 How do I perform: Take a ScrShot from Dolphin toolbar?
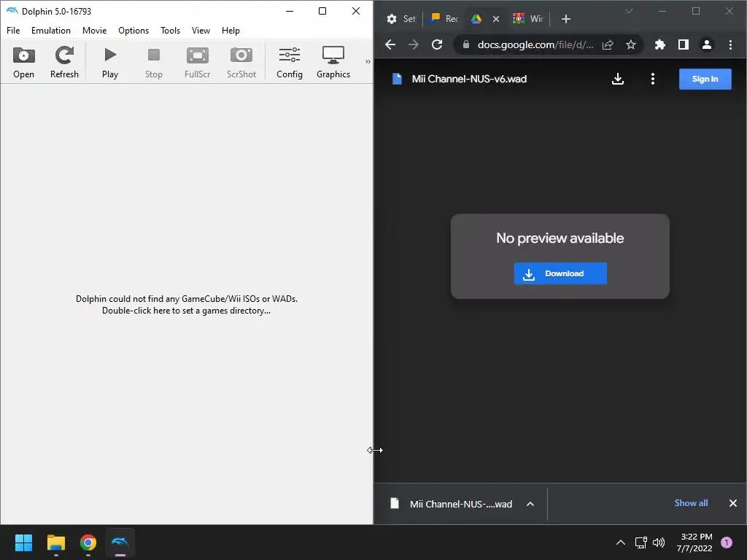click(241, 63)
